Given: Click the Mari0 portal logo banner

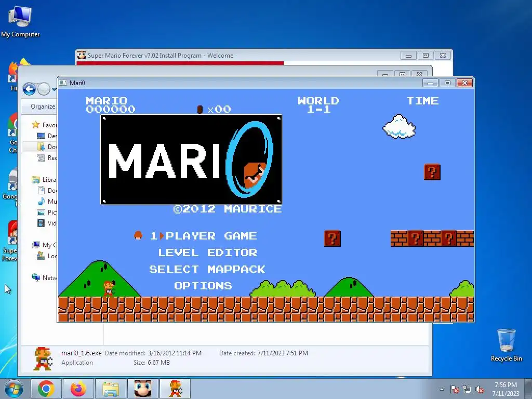Looking at the screenshot, I should click(191, 159).
